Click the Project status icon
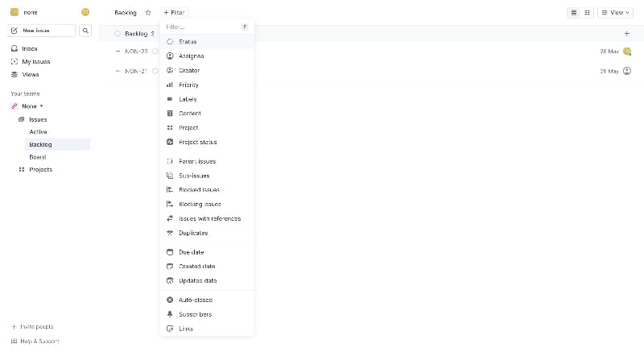This screenshot has height=356, width=644. tap(170, 142)
